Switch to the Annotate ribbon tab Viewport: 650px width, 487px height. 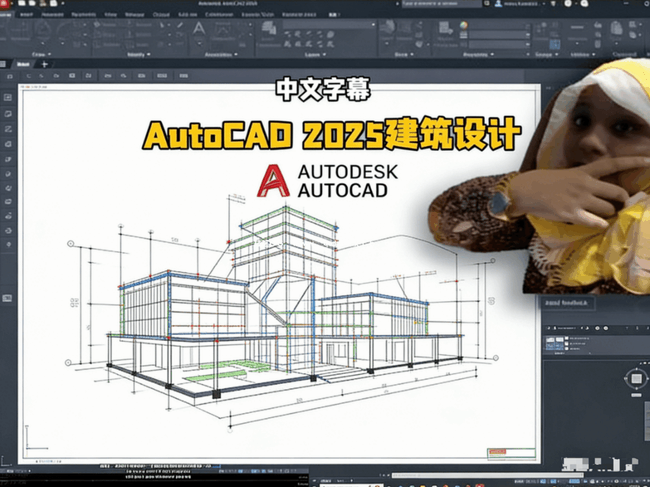(x=52, y=15)
